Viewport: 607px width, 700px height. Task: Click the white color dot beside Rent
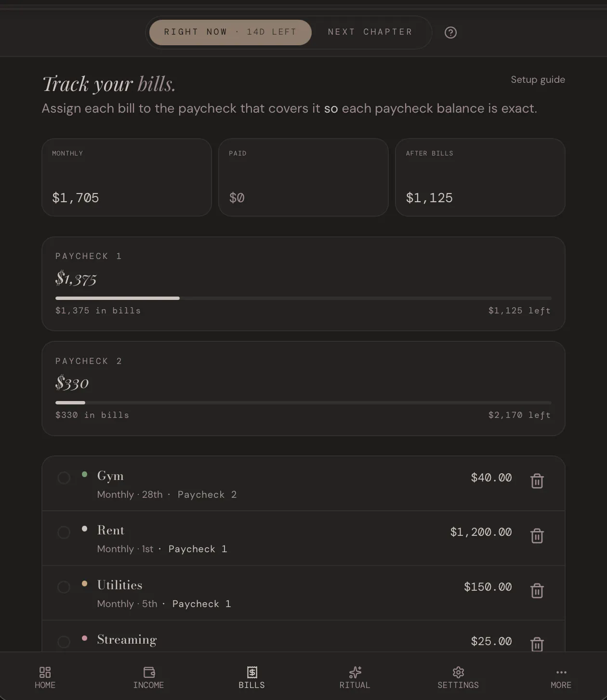pyautogui.click(x=85, y=529)
